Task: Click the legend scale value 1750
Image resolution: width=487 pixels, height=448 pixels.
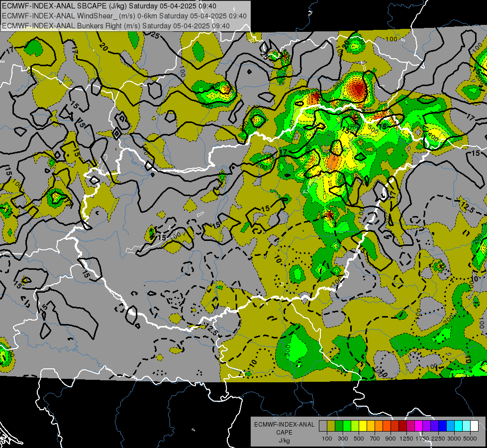Action: (423, 439)
